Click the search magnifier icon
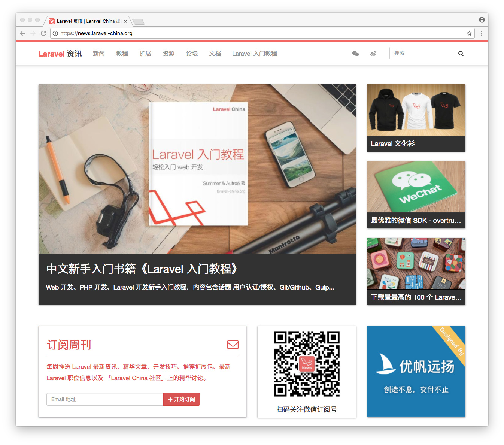The height and width of the screenshot is (445, 504). pyautogui.click(x=461, y=54)
